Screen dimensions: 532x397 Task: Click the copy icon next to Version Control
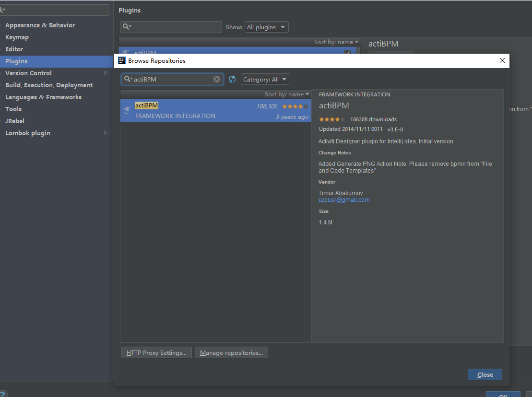tap(106, 73)
